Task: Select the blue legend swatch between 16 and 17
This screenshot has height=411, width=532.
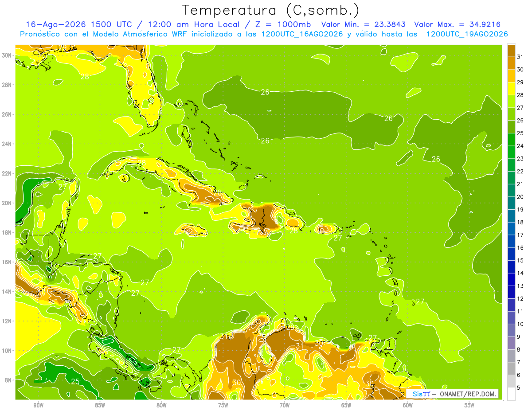Action: [511, 241]
